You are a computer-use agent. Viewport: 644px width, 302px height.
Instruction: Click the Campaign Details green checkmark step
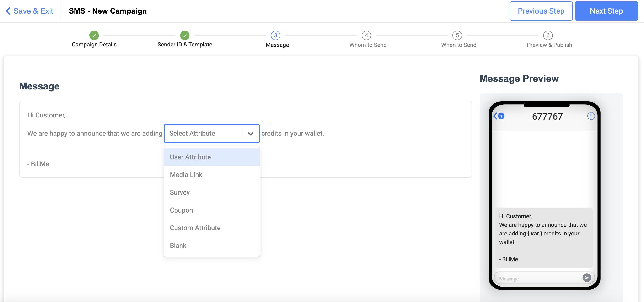coord(94,35)
